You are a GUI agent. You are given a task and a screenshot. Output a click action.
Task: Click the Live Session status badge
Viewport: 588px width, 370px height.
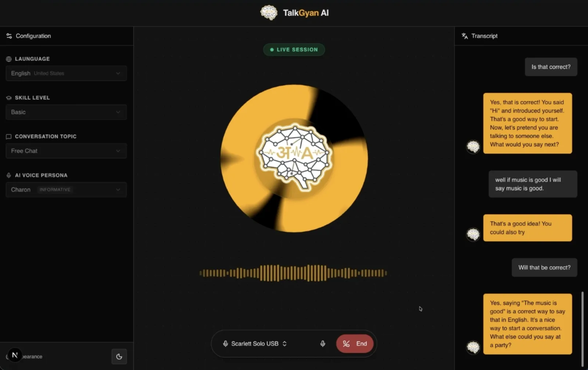tap(294, 50)
